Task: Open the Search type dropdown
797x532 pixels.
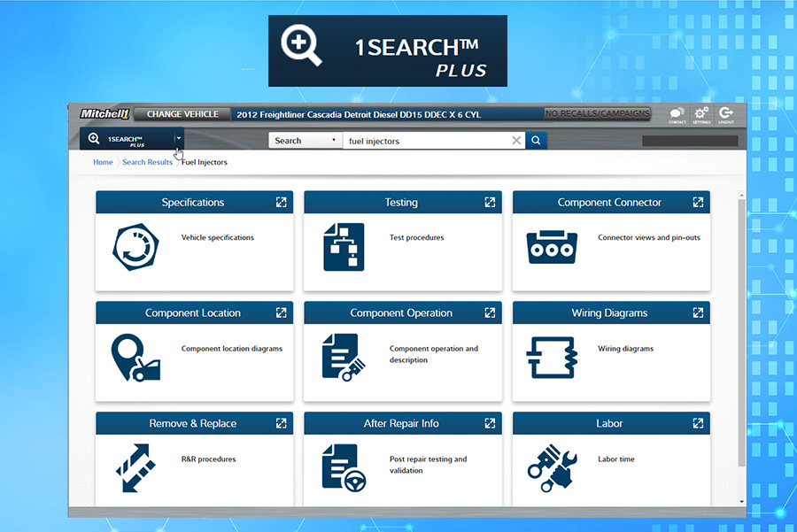Action: (x=306, y=141)
